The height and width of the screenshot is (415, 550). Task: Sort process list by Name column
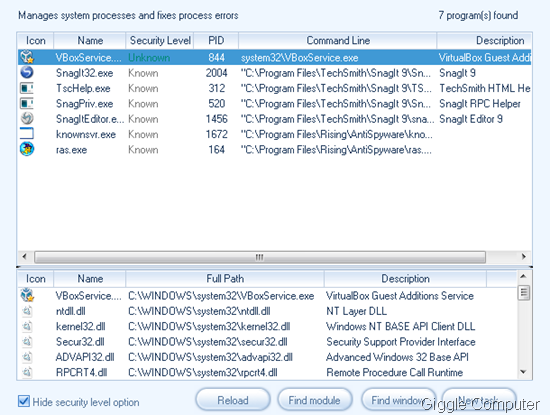(90, 41)
